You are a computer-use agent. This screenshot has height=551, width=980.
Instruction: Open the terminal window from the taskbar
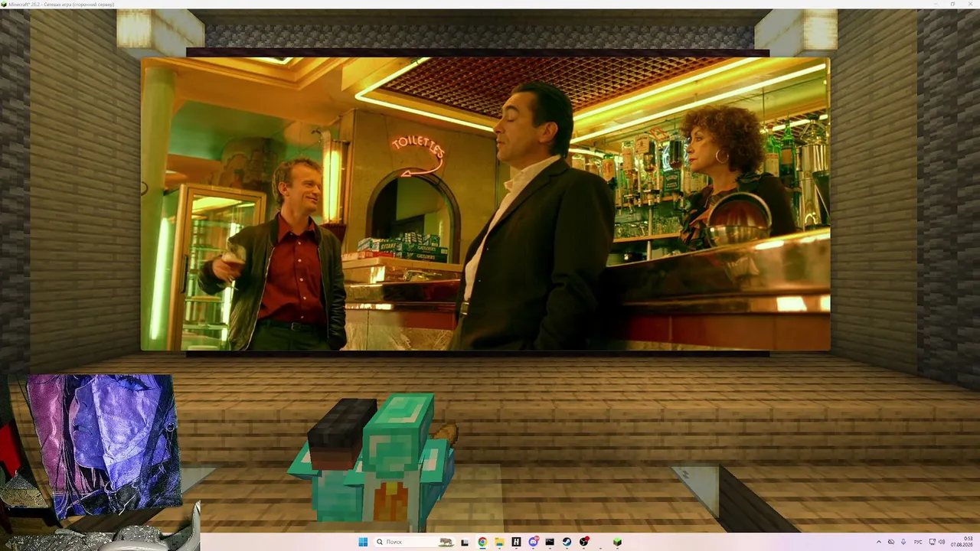(550, 542)
